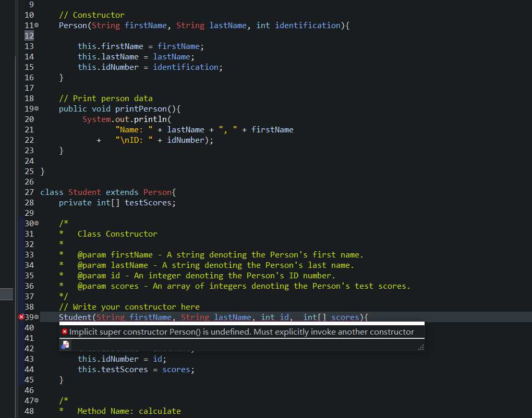
Task: Click line number 46 in the gutter
Action: click(x=29, y=390)
